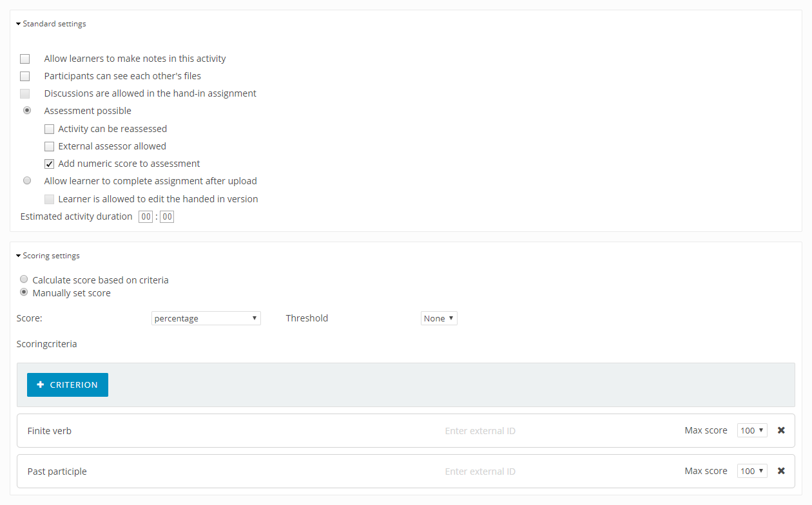Open the Threshold None dropdown
The height and width of the screenshot is (505, 812).
coord(439,318)
